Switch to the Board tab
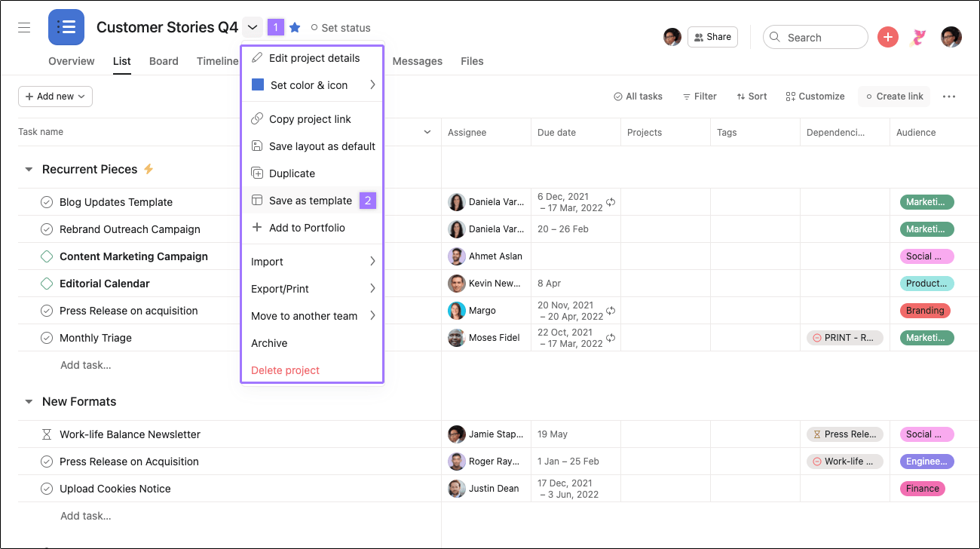Image resolution: width=980 pixels, height=549 pixels. [x=164, y=61]
